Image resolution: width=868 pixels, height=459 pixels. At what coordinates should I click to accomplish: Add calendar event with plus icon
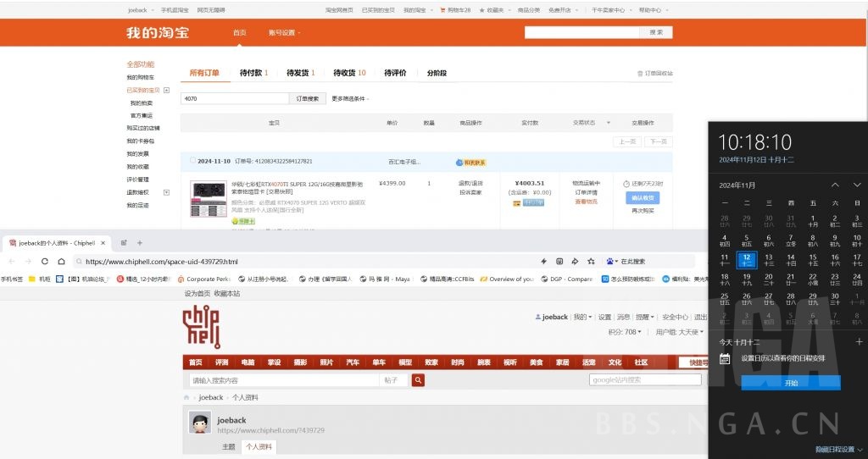(859, 342)
